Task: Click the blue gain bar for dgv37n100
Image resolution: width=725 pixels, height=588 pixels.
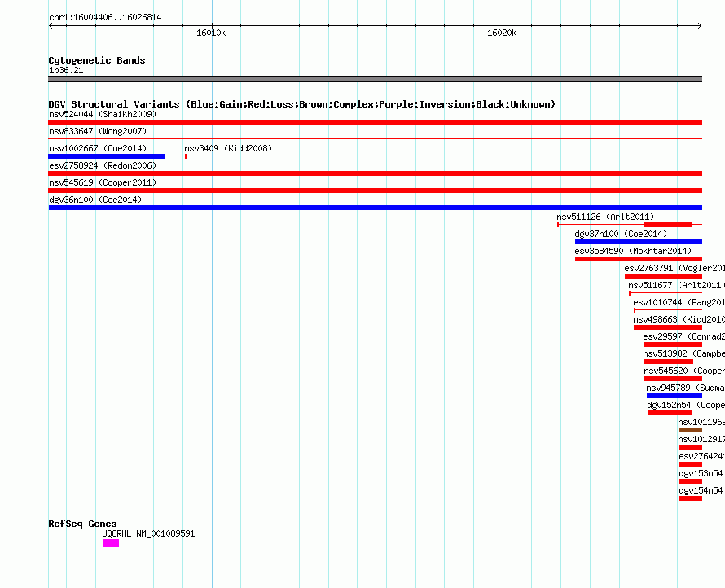Action: click(x=639, y=242)
